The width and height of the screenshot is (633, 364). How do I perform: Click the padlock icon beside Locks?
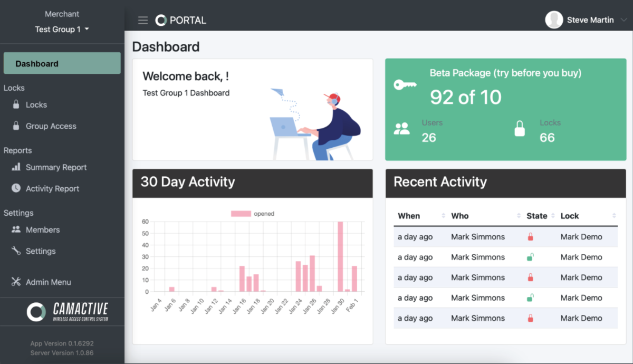pyautogui.click(x=16, y=104)
